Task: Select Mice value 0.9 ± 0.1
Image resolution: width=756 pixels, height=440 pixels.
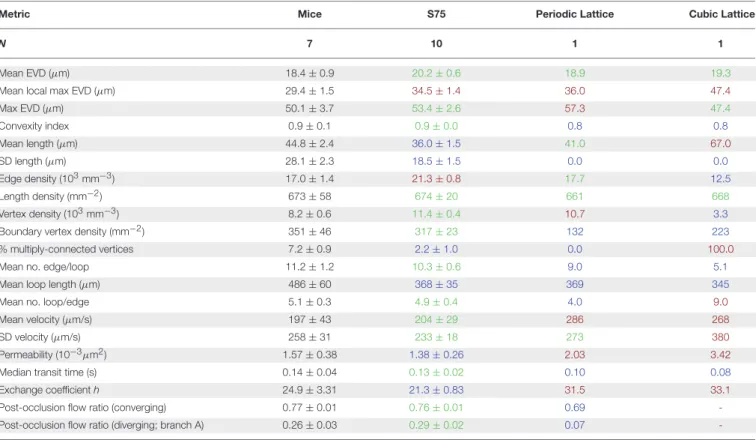Action: click(310, 126)
